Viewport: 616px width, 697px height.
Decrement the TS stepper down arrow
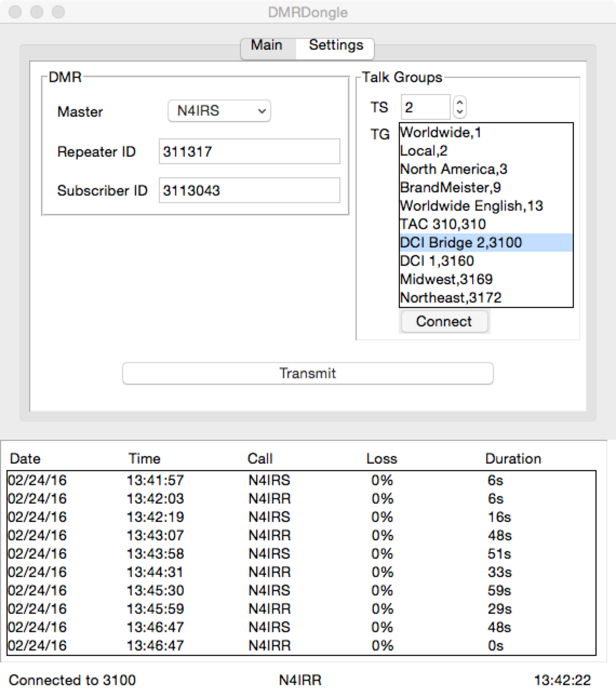459,112
